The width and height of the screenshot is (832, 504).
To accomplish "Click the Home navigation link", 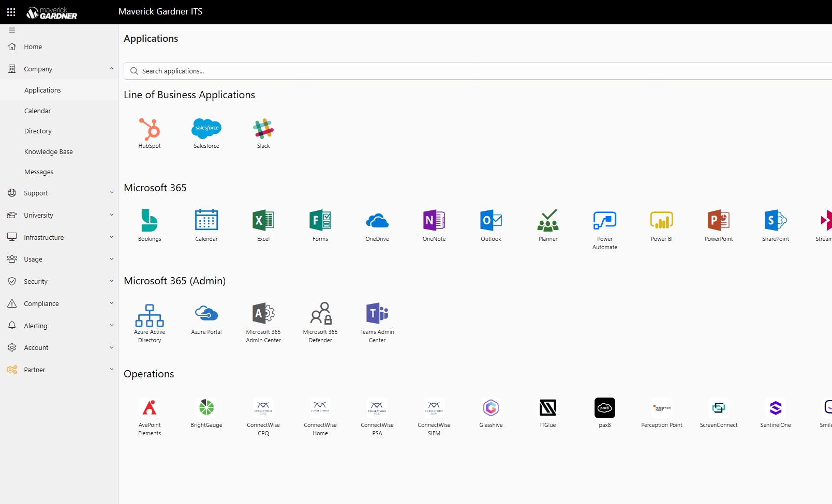I will (33, 47).
